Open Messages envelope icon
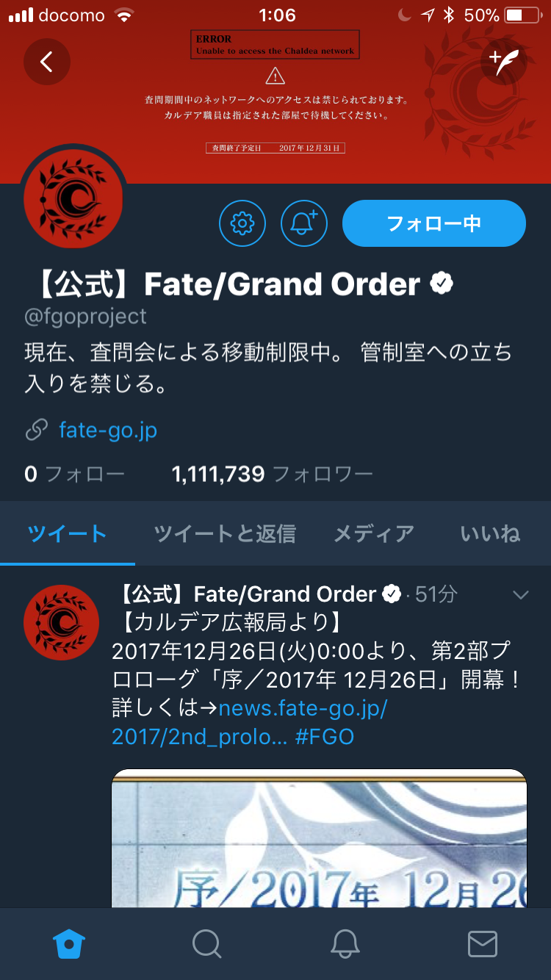The width and height of the screenshot is (551, 980). (483, 944)
